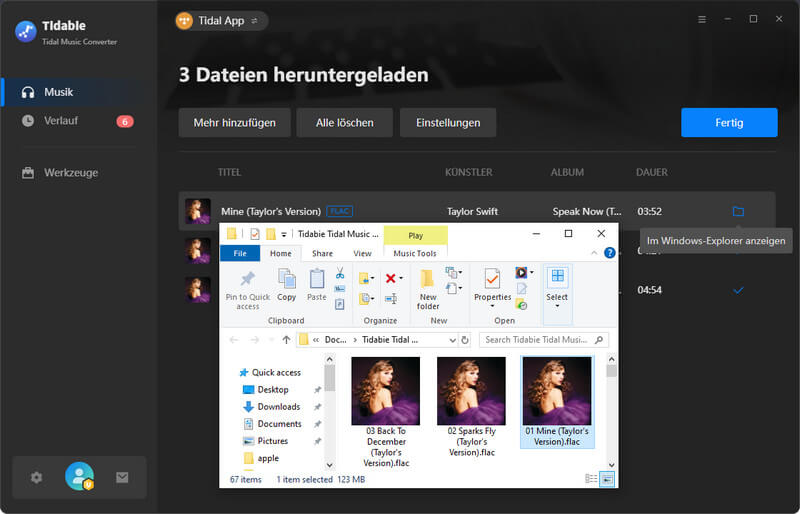Click the checkmark icon in the 04:54 row
Viewport: 800px width, 514px height.
738,290
